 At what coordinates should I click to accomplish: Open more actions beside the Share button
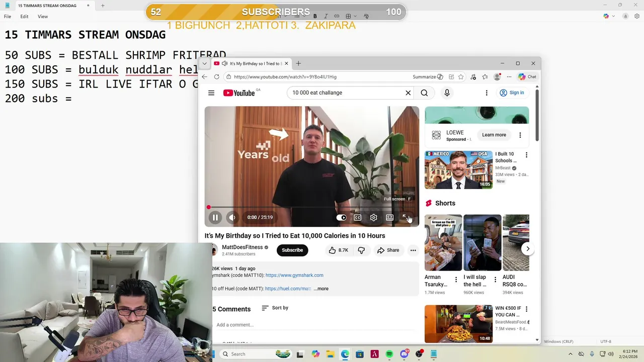[x=413, y=250]
